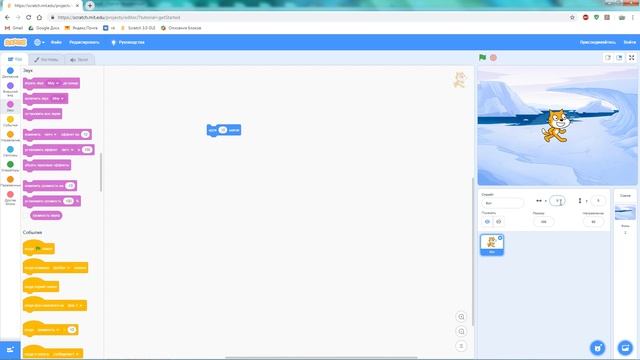Hide the sprite using the crossed eye toggle

(498, 222)
